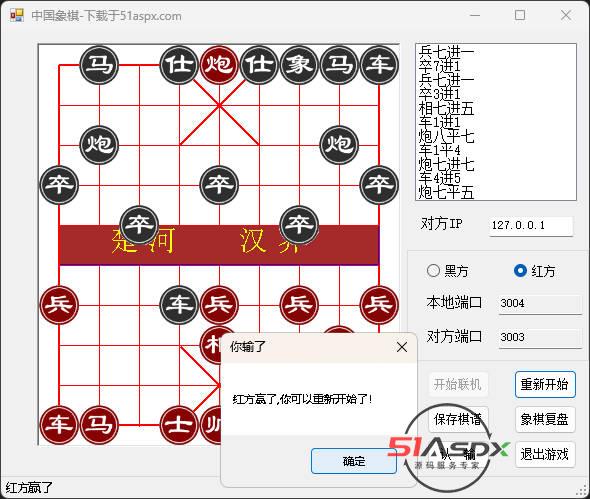Click the app icon in title bar

(17, 15)
